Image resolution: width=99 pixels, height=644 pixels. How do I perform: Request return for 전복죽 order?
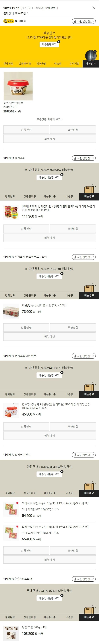point(26,130)
